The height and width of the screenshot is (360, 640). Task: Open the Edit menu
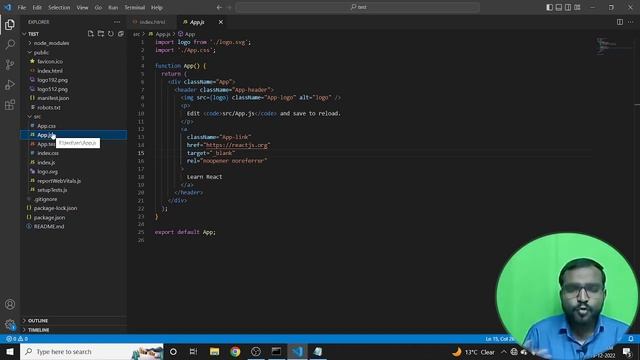(x=37, y=7)
